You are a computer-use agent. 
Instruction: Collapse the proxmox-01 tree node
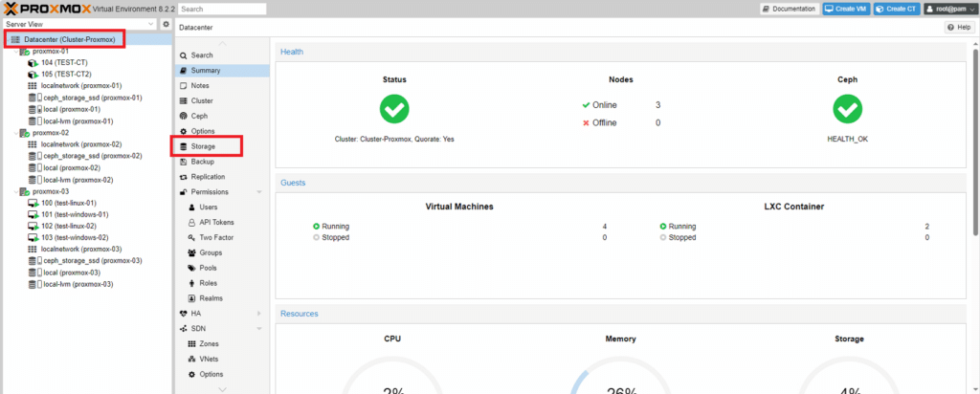click(x=15, y=52)
